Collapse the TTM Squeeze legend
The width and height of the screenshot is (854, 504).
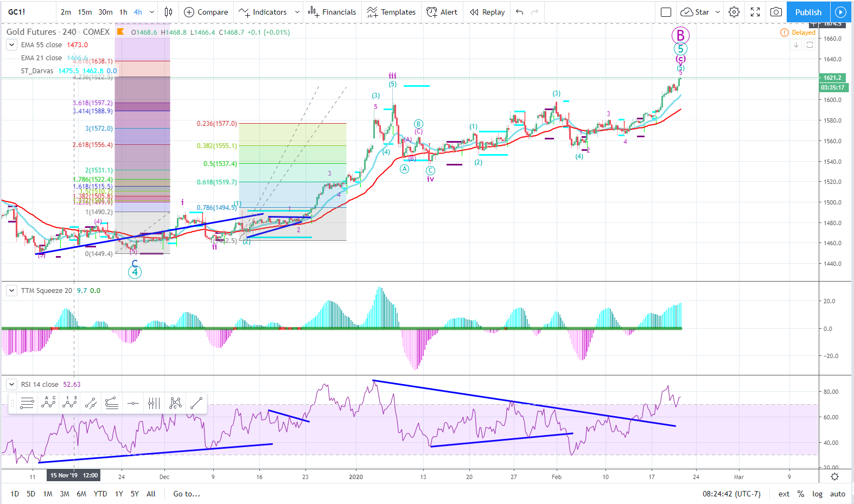click(x=11, y=291)
